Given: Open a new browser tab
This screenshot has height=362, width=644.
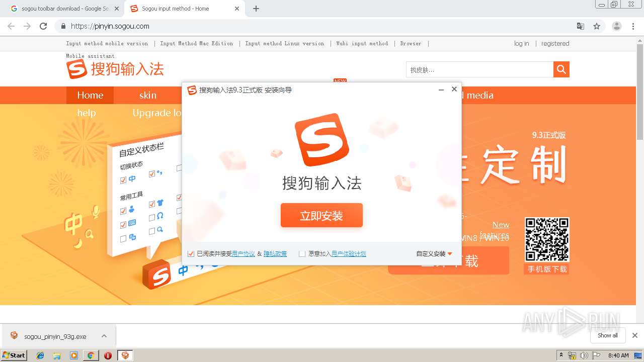Looking at the screenshot, I should point(256,9).
